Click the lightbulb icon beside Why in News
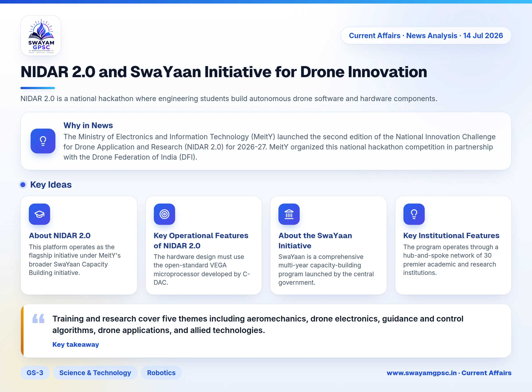The height and width of the screenshot is (392, 532). (43, 141)
